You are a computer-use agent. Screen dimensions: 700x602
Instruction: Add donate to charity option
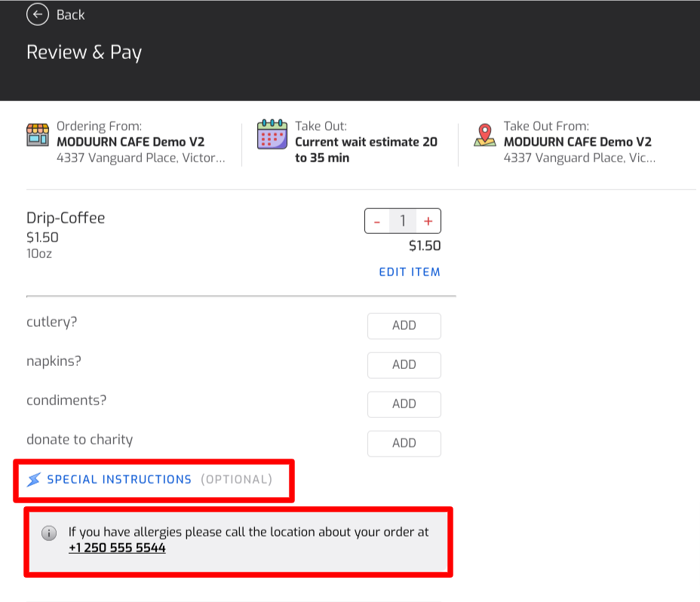[x=404, y=444]
